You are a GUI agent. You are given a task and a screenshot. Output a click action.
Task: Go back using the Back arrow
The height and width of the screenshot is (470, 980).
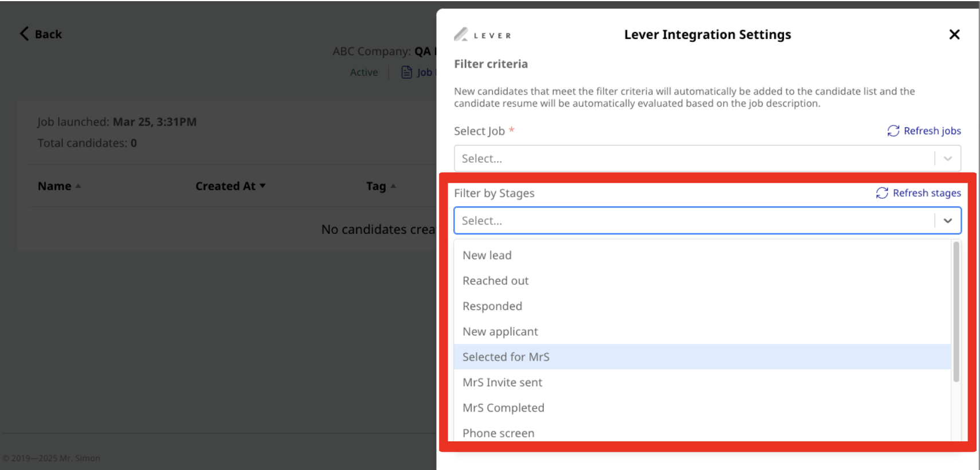pos(24,34)
